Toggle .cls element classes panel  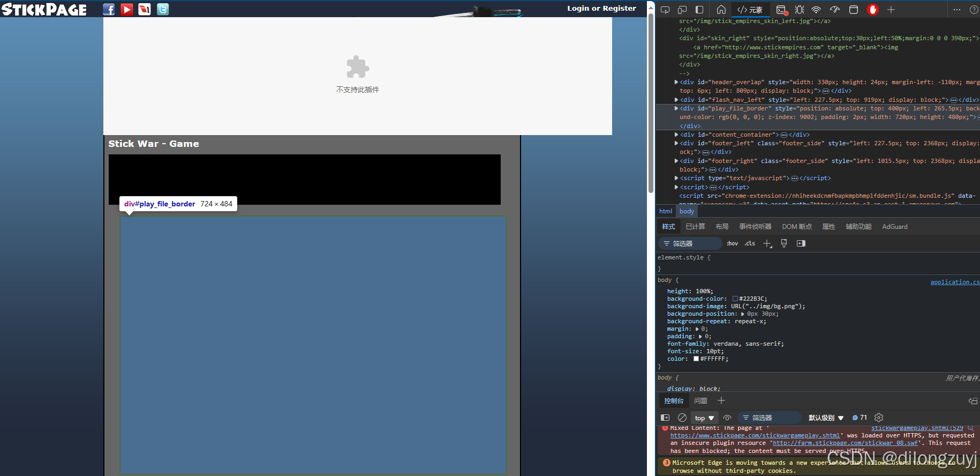(x=750, y=243)
